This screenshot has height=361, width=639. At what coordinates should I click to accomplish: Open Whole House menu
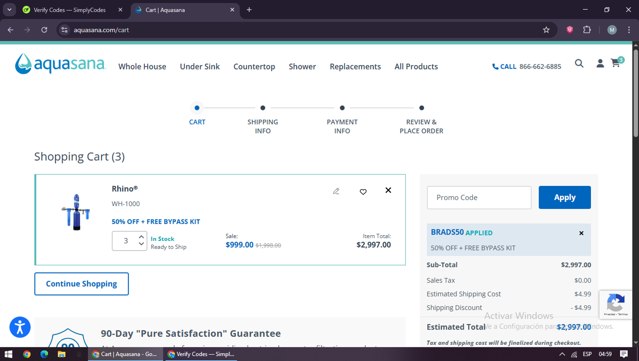(x=142, y=66)
